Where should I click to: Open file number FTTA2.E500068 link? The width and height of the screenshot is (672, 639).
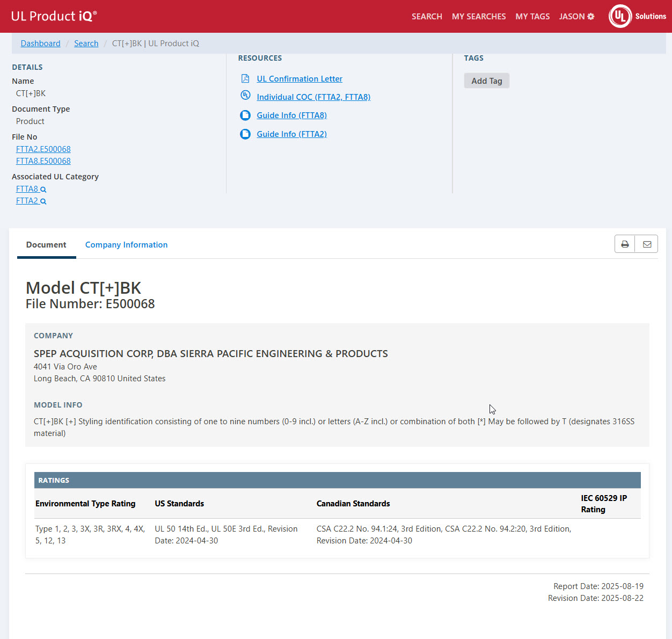(43, 149)
